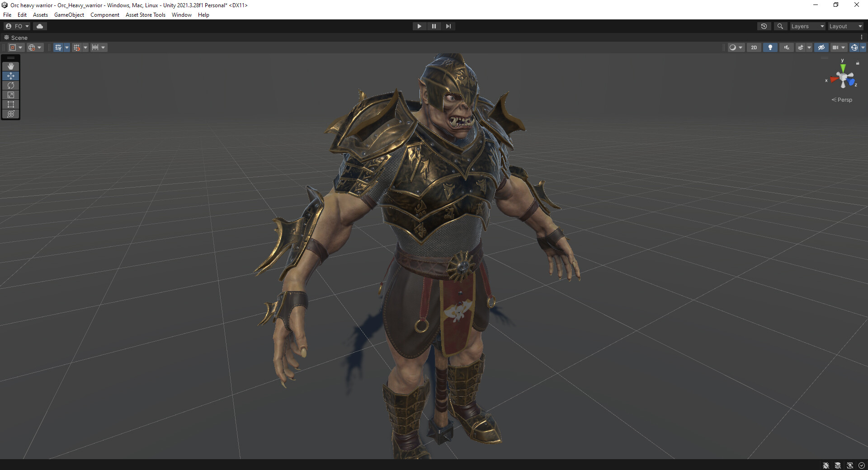Select the Hand tool for panning
The height and width of the screenshot is (470, 868).
11,66
